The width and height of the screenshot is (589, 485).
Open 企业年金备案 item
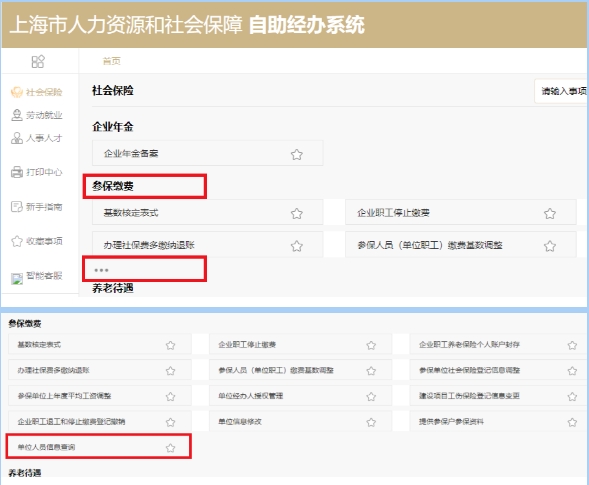tap(207, 153)
